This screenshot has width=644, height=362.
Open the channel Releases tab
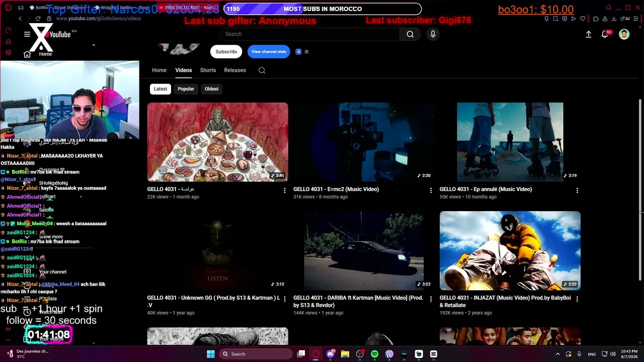click(x=235, y=70)
